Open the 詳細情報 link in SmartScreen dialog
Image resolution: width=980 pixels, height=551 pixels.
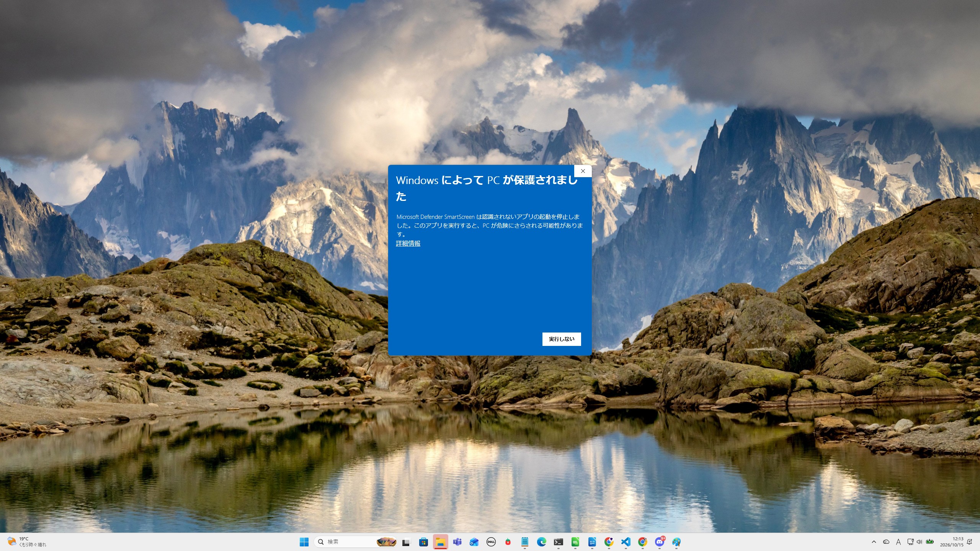408,243
